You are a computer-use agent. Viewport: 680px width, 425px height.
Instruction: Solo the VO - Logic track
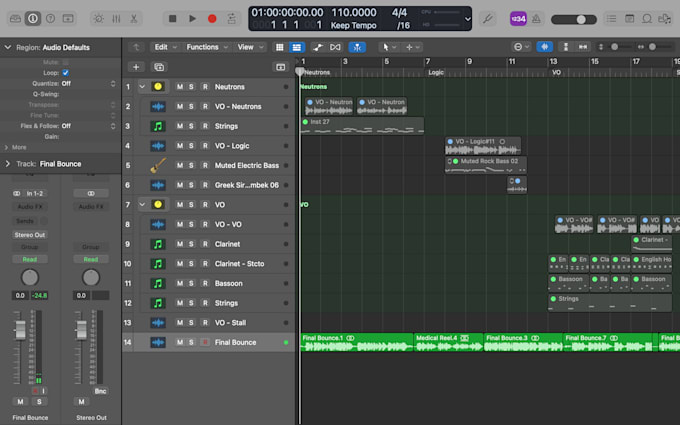click(x=191, y=146)
